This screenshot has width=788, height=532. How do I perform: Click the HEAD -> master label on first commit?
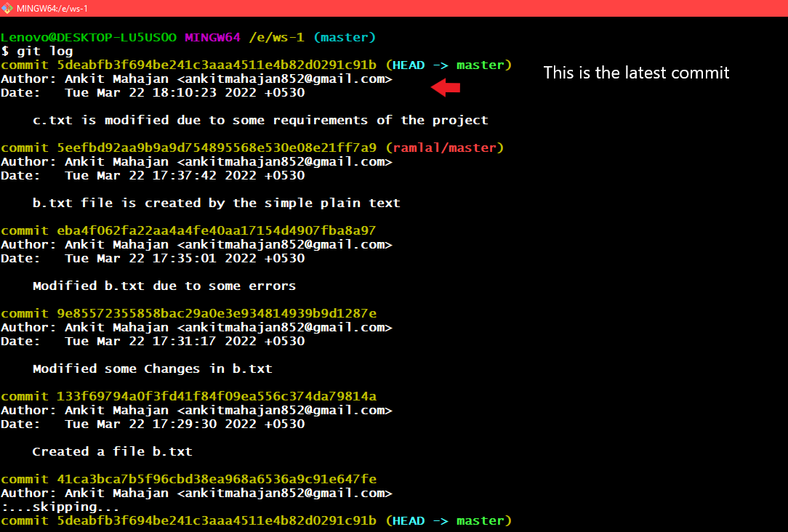click(449, 65)
